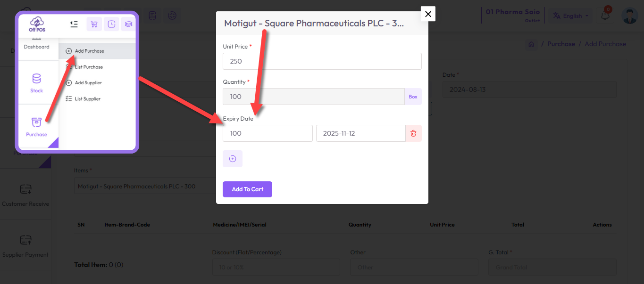Delete the expiry date row with trash icon
Image resolution: width=644 pixels, height=284 pixels.
[413, 133]
